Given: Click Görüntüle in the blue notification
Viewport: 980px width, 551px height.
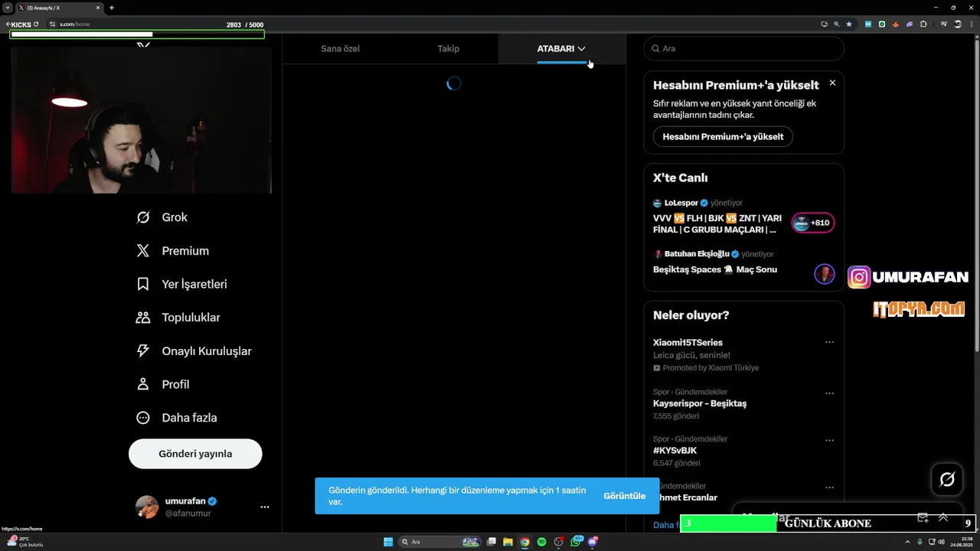Looking at the screenshot, I should pyautogui.click(x=624, y=496).
